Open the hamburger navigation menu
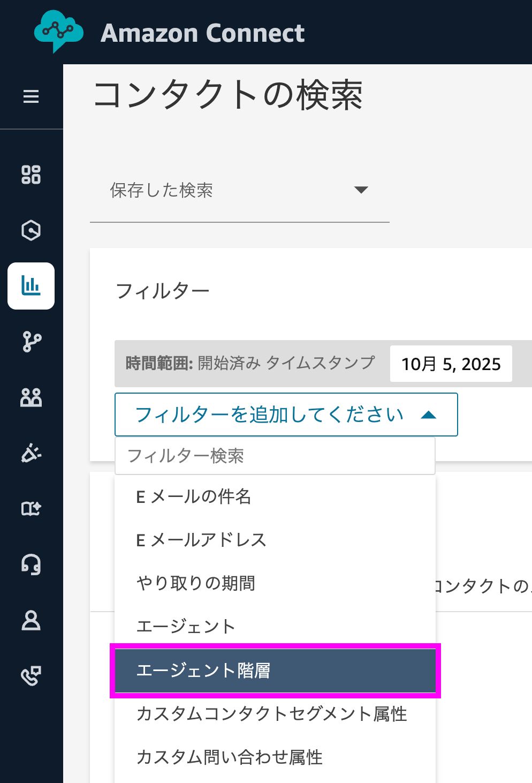 (31, 96)
